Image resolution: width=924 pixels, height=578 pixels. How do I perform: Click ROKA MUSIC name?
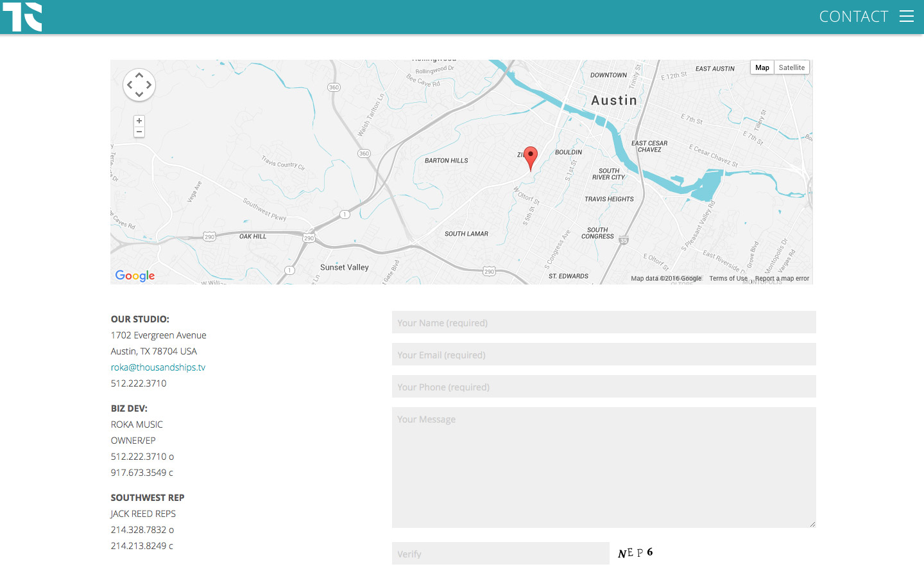pyautogui.click(x=137, y=425)
